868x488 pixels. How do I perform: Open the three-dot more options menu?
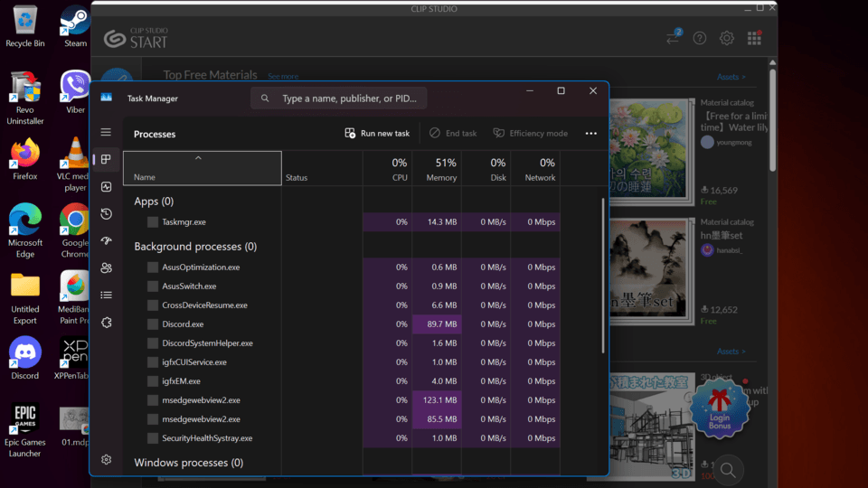tap(591, 134)
